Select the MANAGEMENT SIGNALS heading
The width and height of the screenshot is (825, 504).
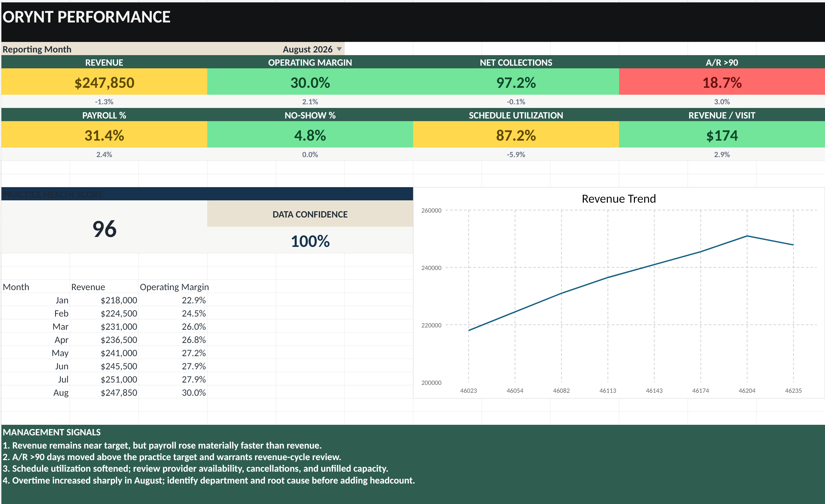pos(51,432)
